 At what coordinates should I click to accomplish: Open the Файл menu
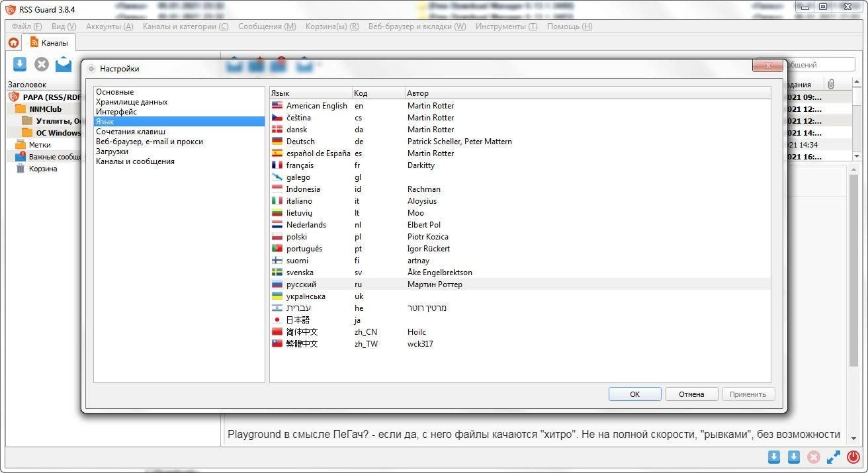(x=26, y=26)
